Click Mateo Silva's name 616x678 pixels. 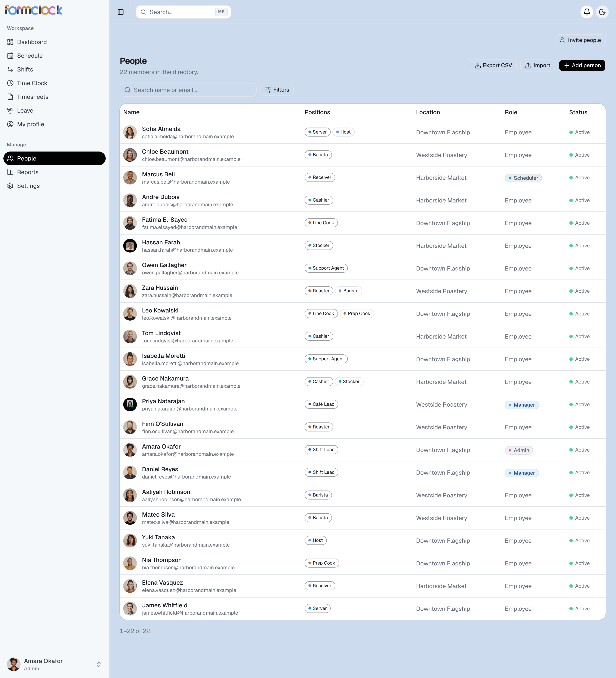pos(158,515)
